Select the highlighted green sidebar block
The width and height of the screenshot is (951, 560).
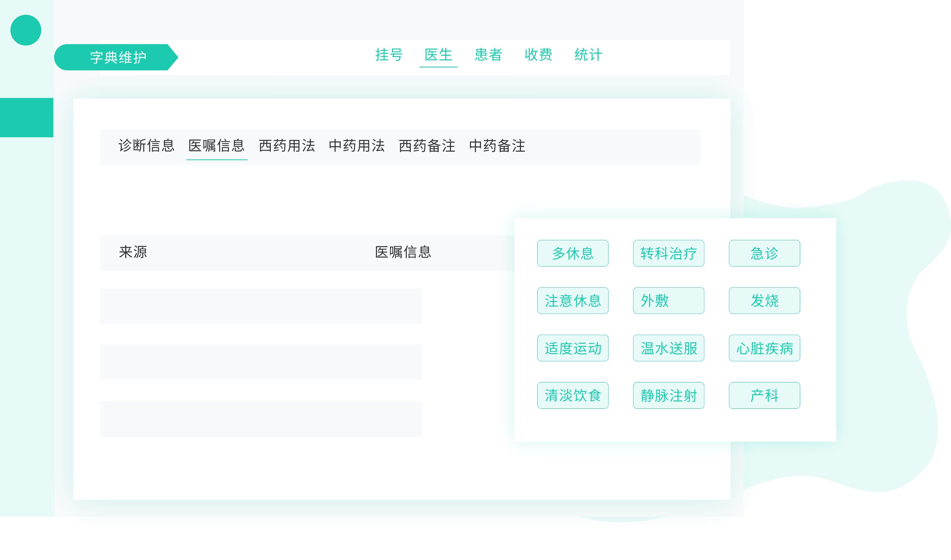(x=26, y=118)
